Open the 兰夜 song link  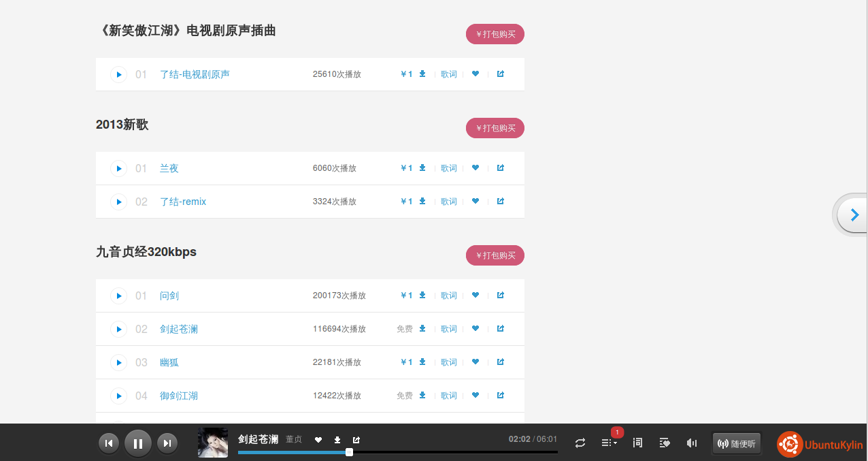[169, 168]
